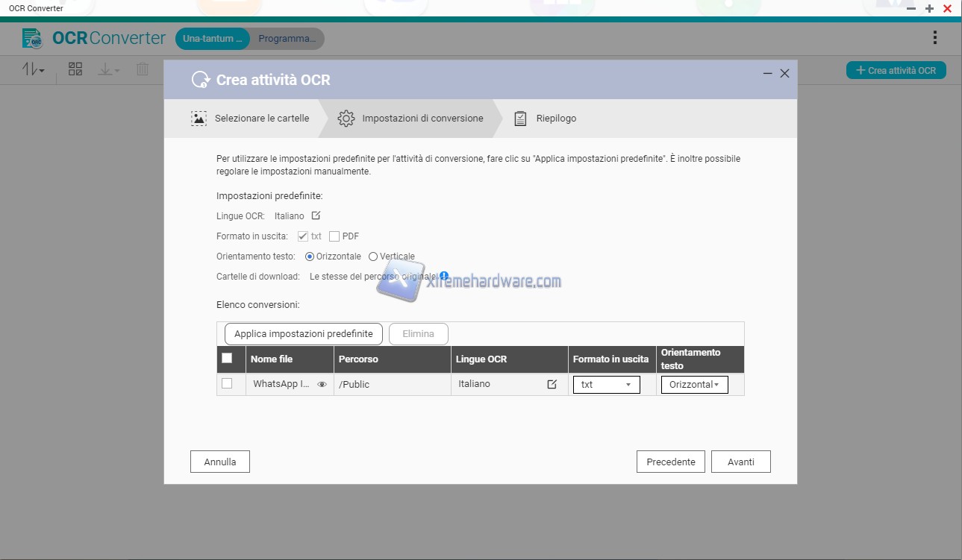Screen dimensions: 962x560
Task: Check the WhatsApp file row checkbox
Action: point(227,383)
